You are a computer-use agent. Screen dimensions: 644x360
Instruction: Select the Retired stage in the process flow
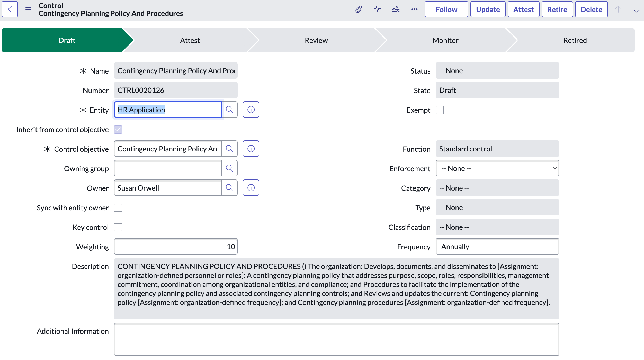575,40
